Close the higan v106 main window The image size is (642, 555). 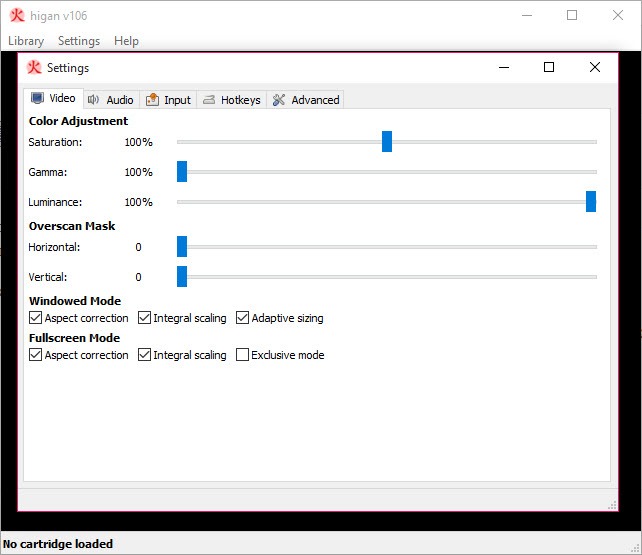pyautogui.click(x=618, y=15)
